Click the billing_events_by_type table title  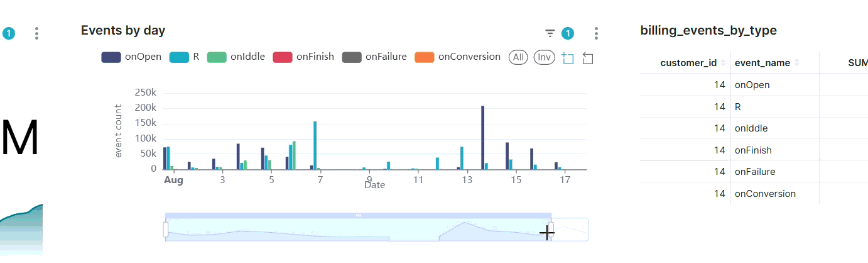tap(708, 30)
